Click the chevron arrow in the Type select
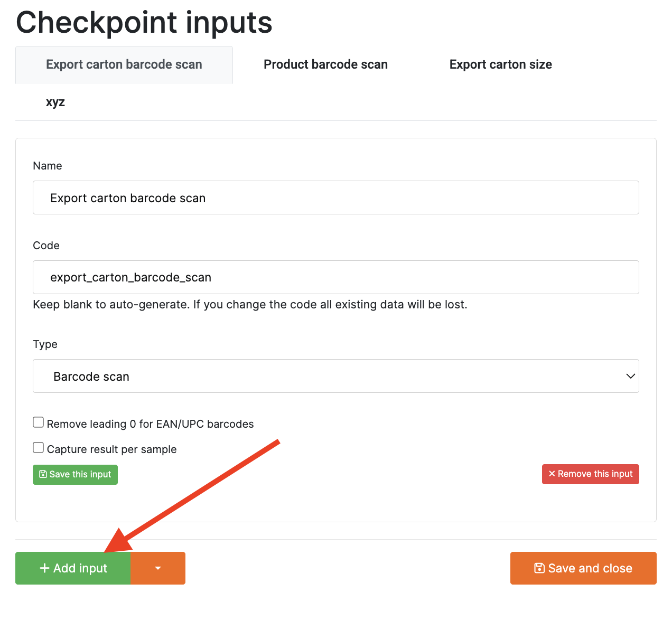This screenshot has width=672, height=621. pos(630,376)
